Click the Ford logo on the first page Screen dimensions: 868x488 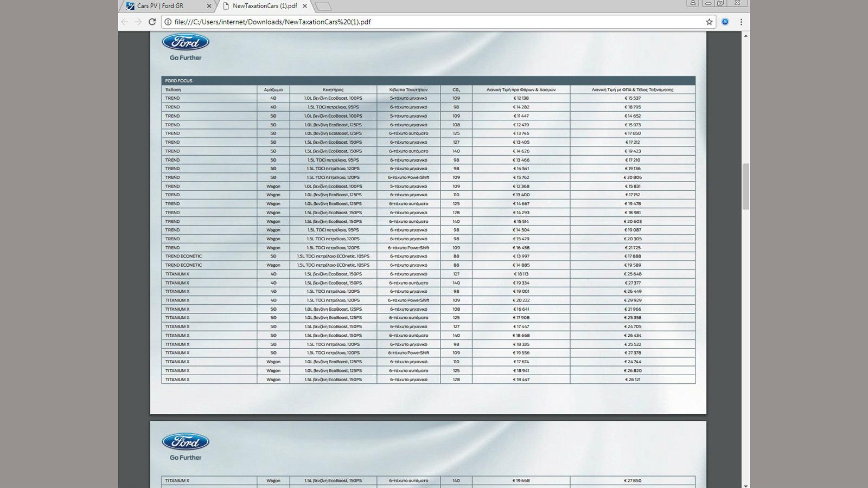coord(186,42)
